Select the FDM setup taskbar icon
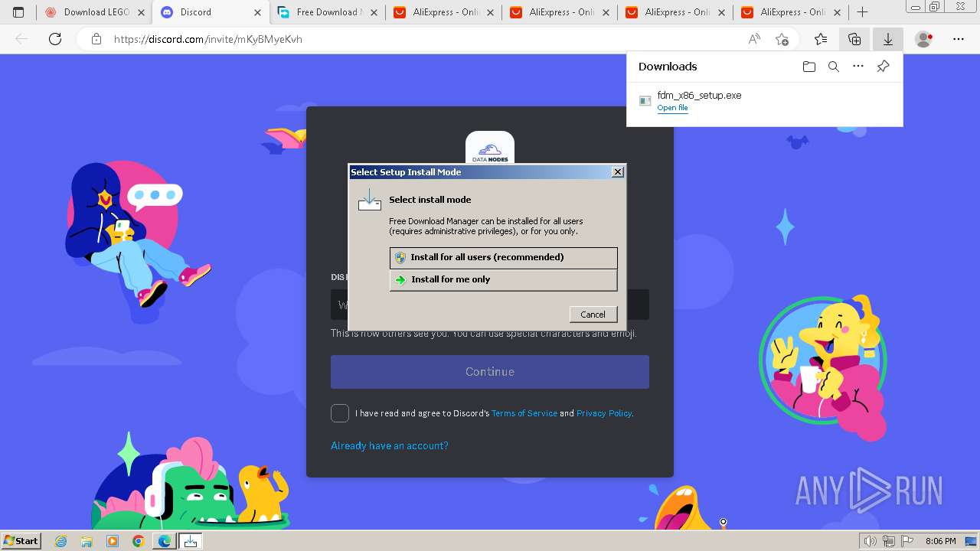This screenshot has height=551, width=980. [x=191, y=541]
